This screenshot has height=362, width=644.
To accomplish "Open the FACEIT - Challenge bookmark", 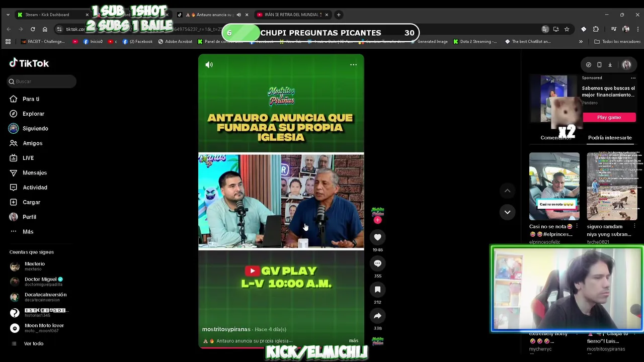I will coord(43,42).
